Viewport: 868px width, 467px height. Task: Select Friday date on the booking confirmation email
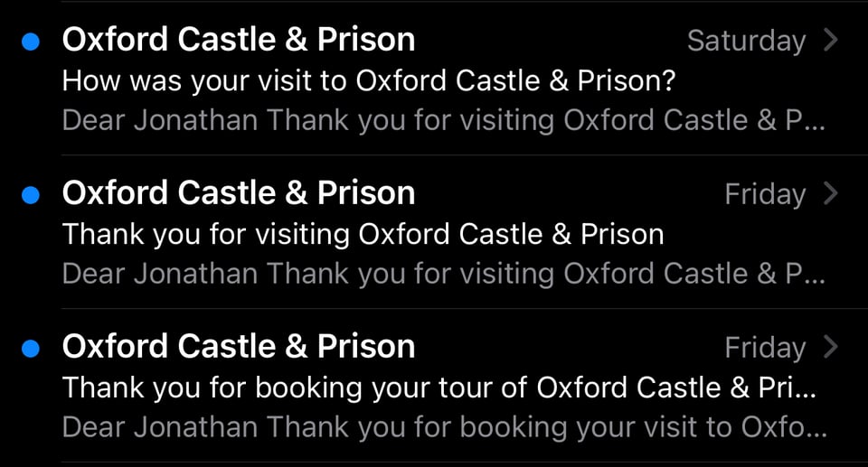pos(765,348)
